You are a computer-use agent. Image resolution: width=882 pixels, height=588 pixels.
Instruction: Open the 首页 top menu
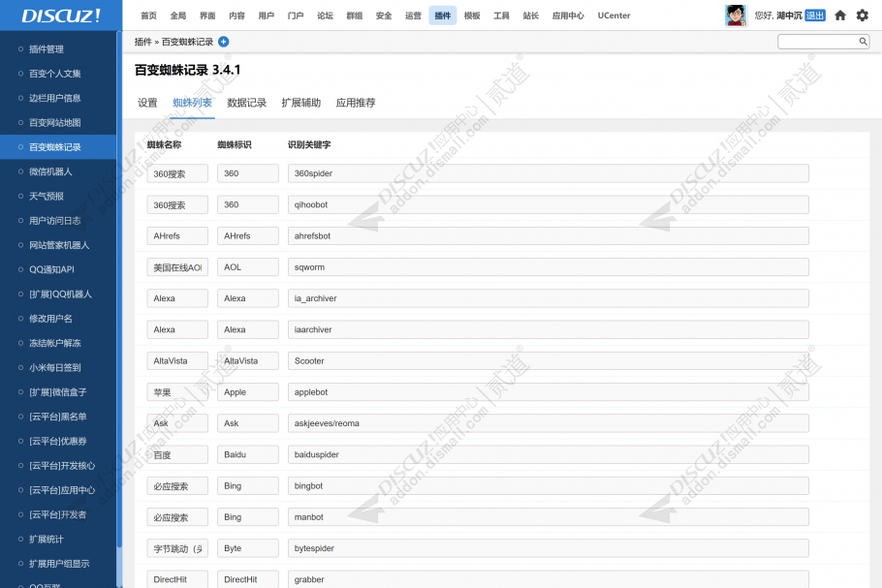click(x=148, y=15)
